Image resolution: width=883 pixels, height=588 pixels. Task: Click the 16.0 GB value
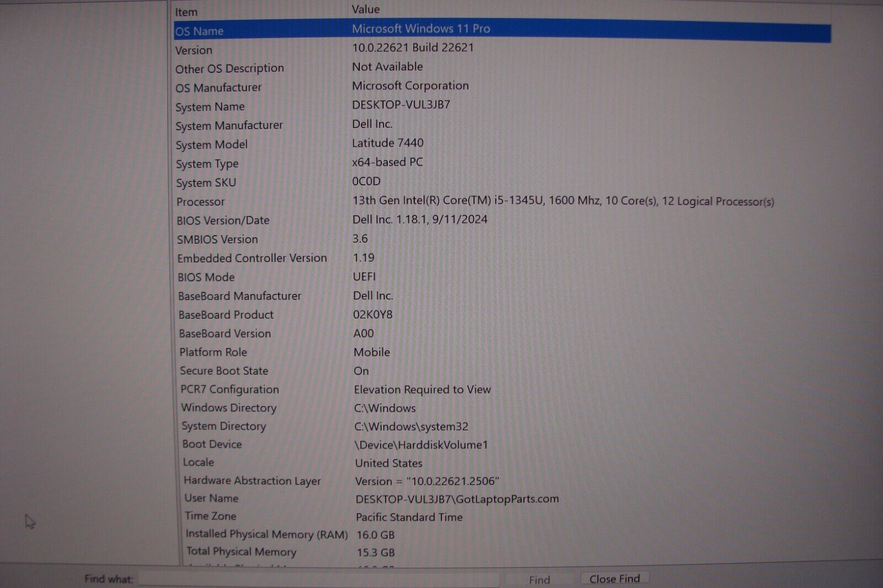point(375,534)
